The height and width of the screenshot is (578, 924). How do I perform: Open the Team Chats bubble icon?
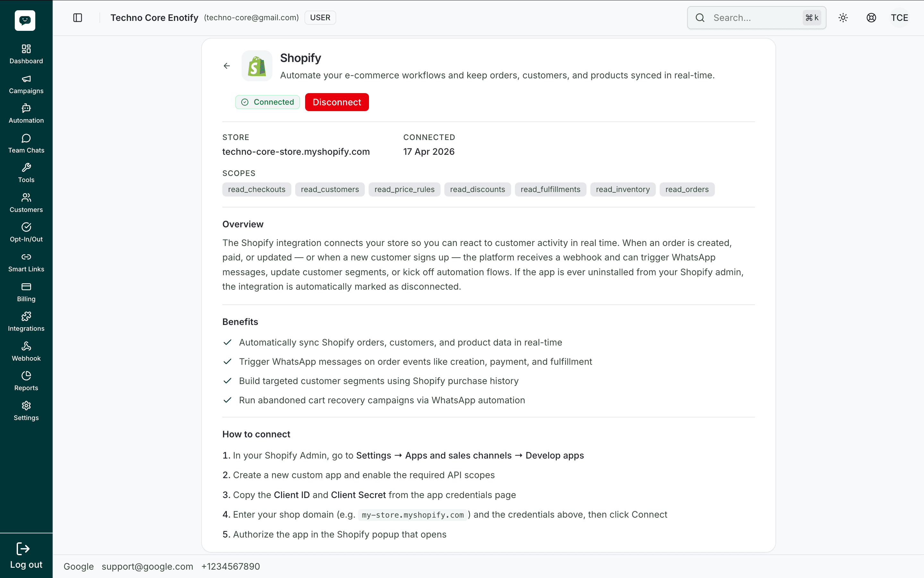click(x=26, y=138)
